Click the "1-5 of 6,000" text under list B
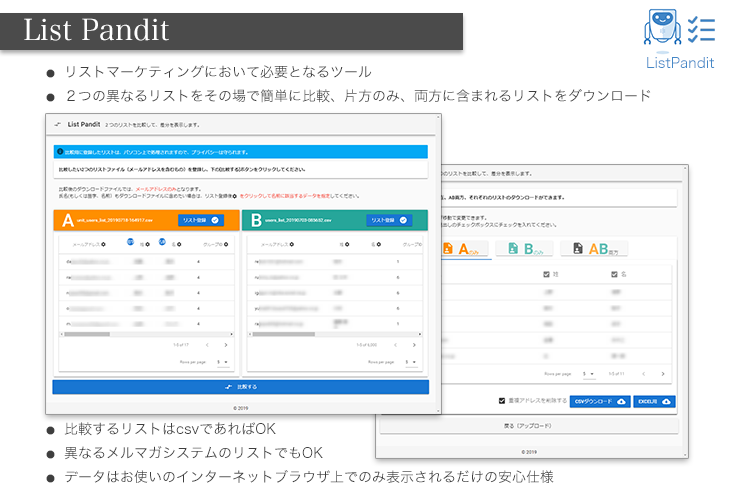This screenshot has width=740, height=500. (x=367, y=345)
